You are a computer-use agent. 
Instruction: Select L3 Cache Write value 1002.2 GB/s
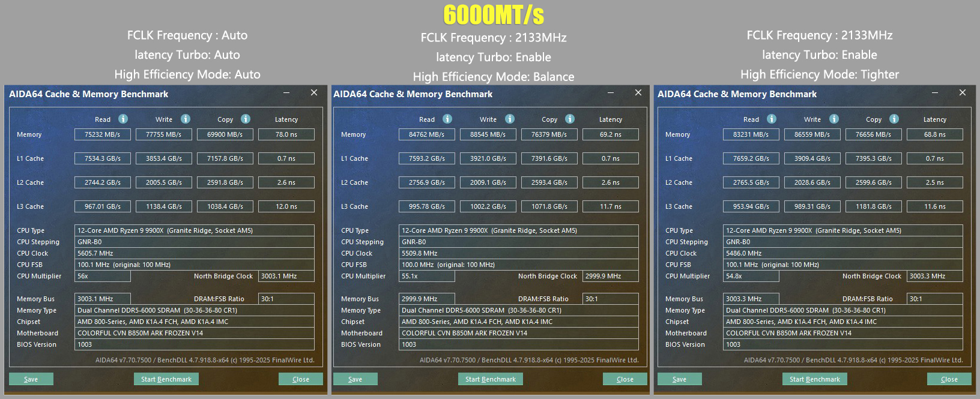488,206
